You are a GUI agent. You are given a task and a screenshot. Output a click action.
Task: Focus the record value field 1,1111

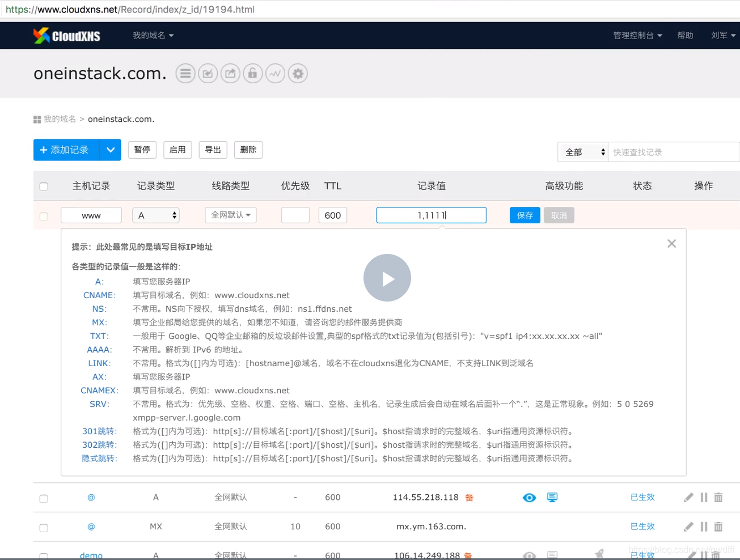432,215
